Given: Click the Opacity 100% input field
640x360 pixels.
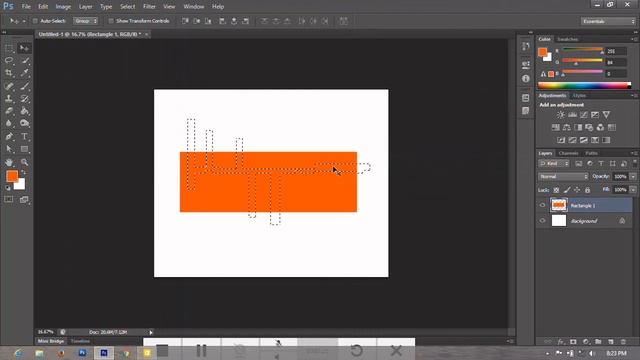Looking at the screenshot, I should (x=620, y=177).
